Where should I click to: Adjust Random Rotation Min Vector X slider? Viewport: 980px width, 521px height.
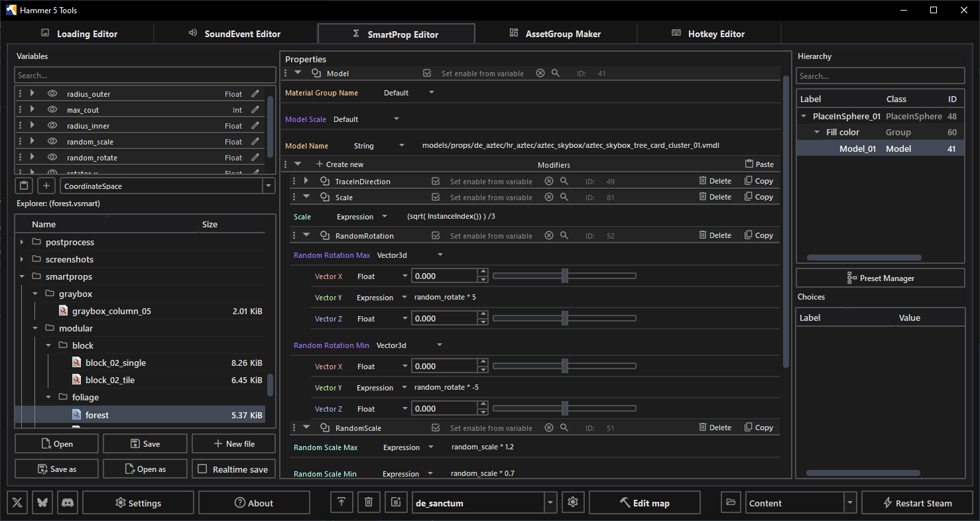[565, 366]
